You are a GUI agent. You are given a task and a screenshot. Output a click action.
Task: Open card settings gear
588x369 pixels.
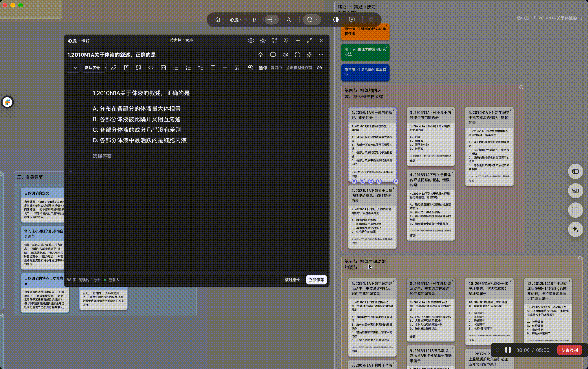(x=251, y=40)
